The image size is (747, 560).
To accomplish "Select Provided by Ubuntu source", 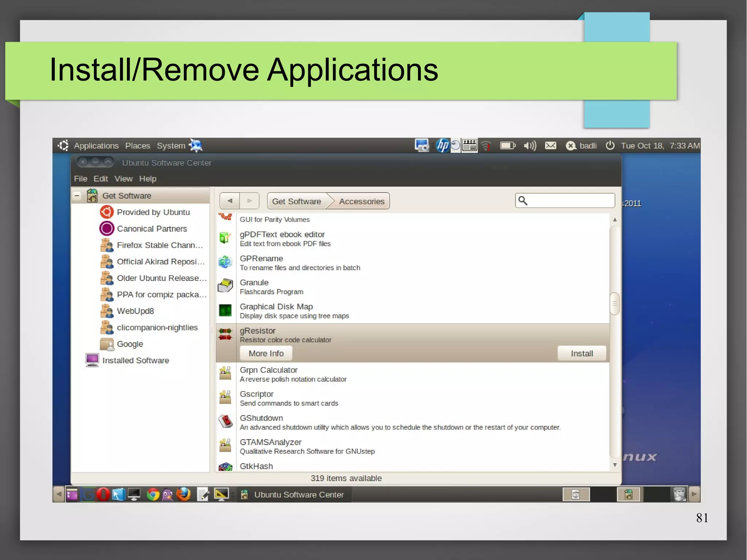I will (153, 212).
